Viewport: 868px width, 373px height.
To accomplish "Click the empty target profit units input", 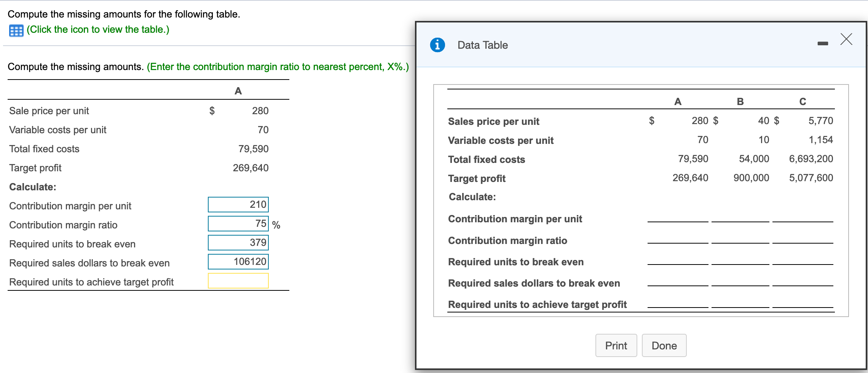I will pos(238,281).
